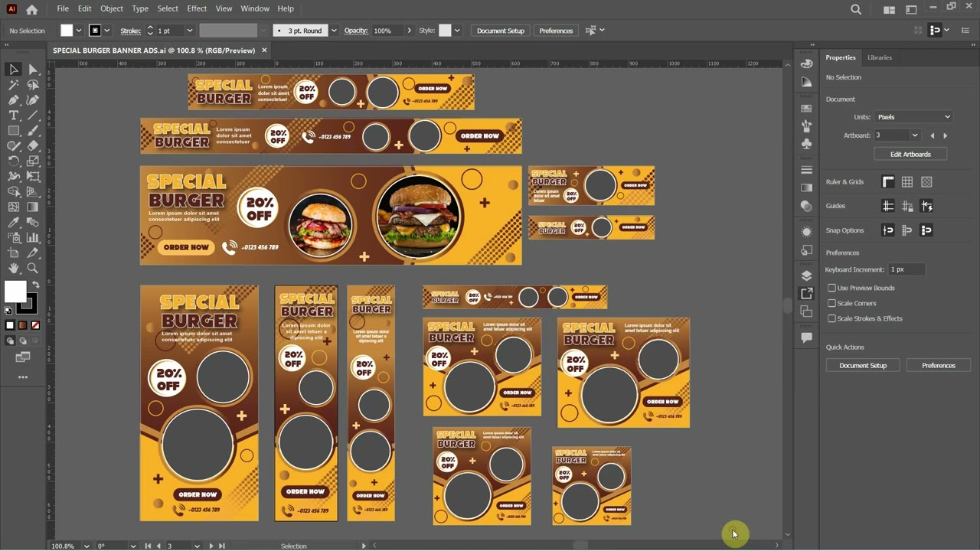Image resolution: width=980 pixels, height=551 pixels.
Task: Open the Effect menu
Action: pyautogui.click(x=197, y=8)
